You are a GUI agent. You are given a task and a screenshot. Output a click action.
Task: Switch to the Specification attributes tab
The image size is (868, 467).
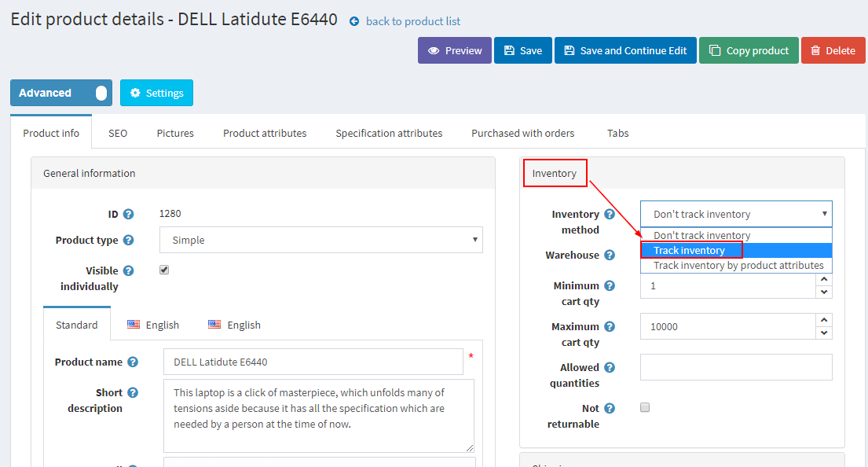[x=389, y=133]
